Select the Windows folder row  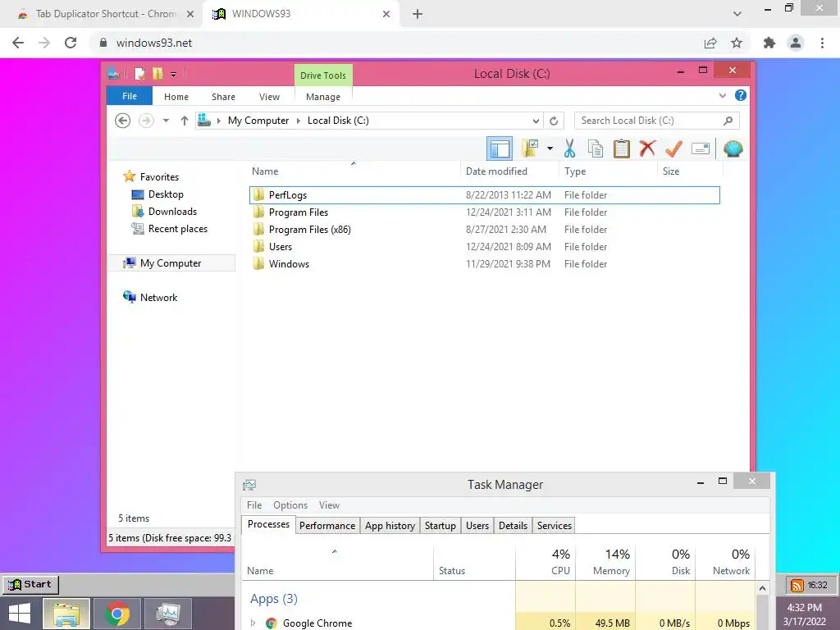484,263
